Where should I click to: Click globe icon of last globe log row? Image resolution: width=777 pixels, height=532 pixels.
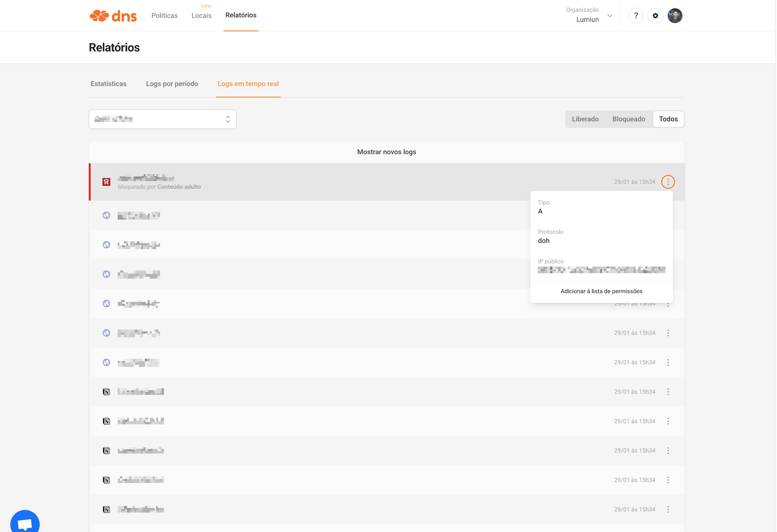tap(106, 363)
